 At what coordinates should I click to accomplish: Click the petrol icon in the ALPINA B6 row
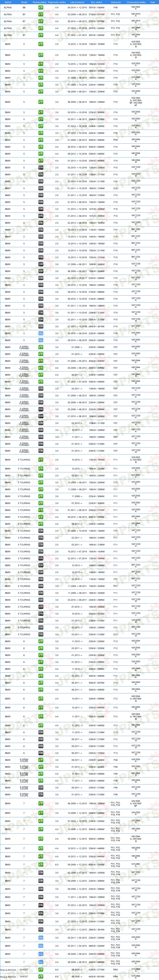tap(41, 8)
